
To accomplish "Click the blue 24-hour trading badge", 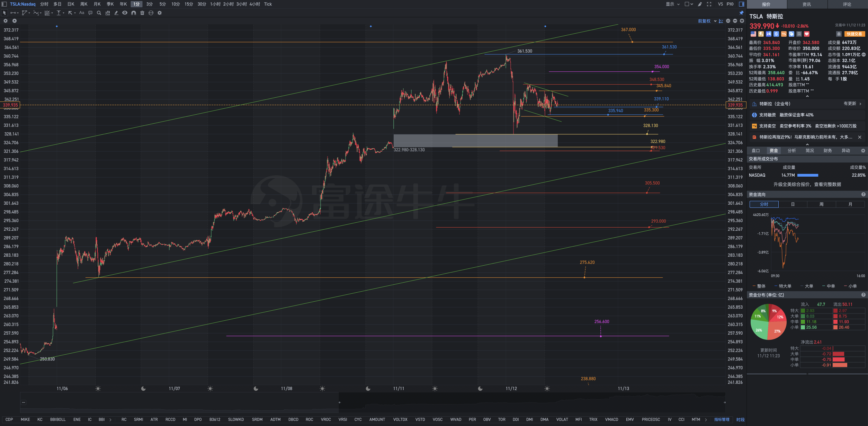I will pos(769,34).
